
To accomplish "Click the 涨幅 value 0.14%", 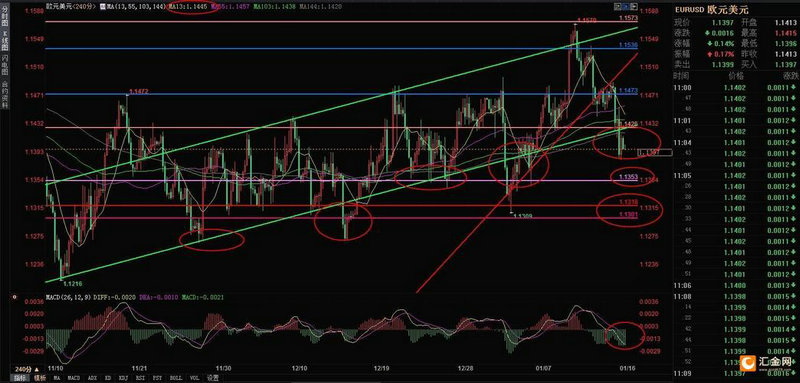I will (x=723, y=44).
